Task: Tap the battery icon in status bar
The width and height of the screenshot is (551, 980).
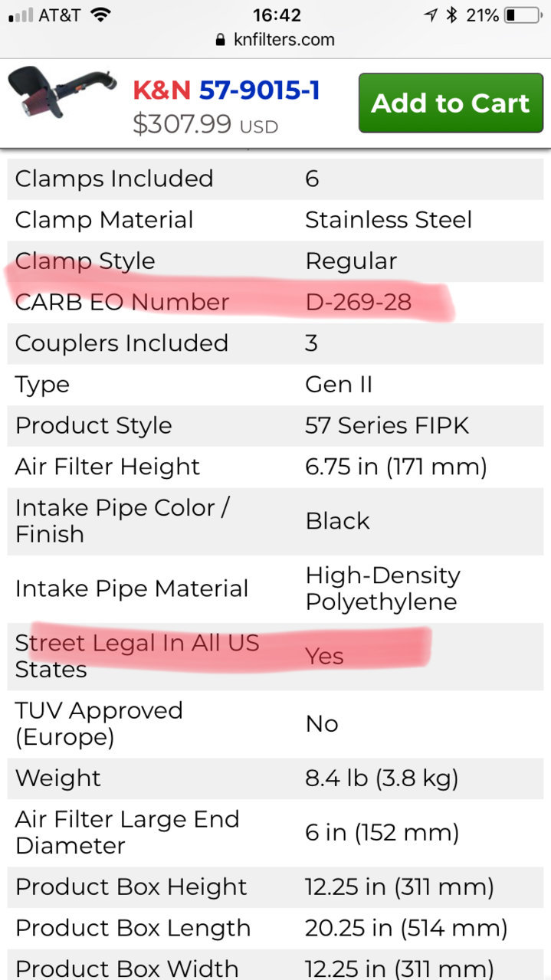Action: tap(523, 15)
